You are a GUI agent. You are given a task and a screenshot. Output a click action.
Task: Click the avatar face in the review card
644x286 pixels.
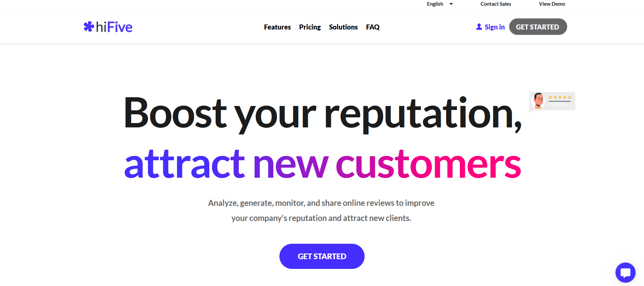(x=539, y=101)
